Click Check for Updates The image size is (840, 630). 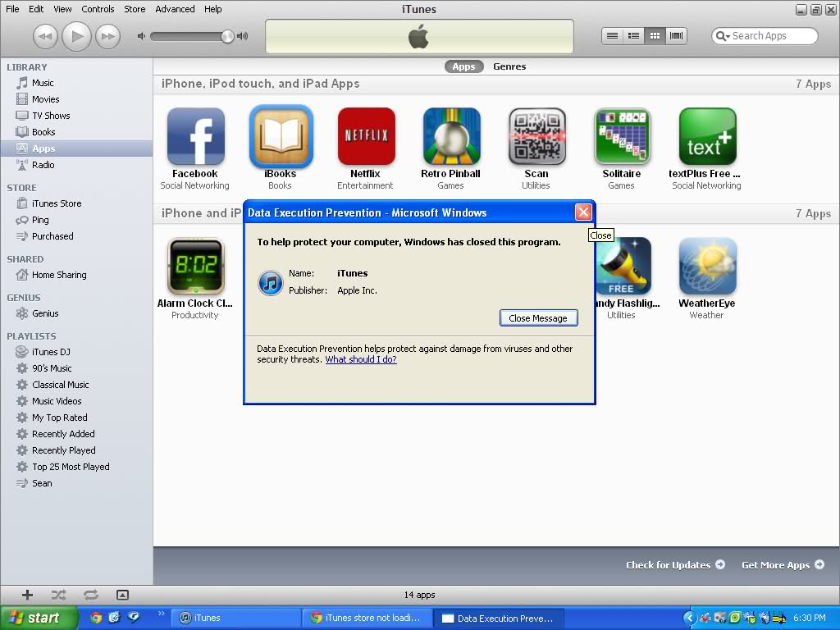click(x=675, y=564)
